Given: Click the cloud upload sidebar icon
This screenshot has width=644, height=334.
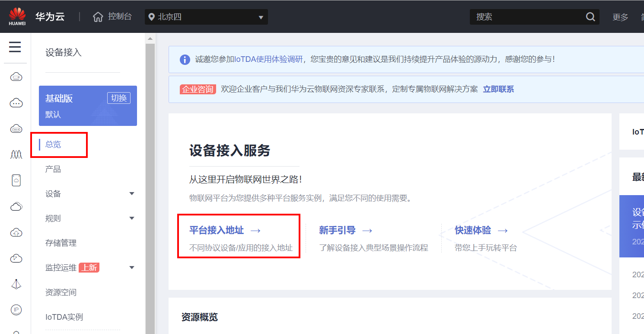Looking at the screenshot, I should [x=16, y=232].
